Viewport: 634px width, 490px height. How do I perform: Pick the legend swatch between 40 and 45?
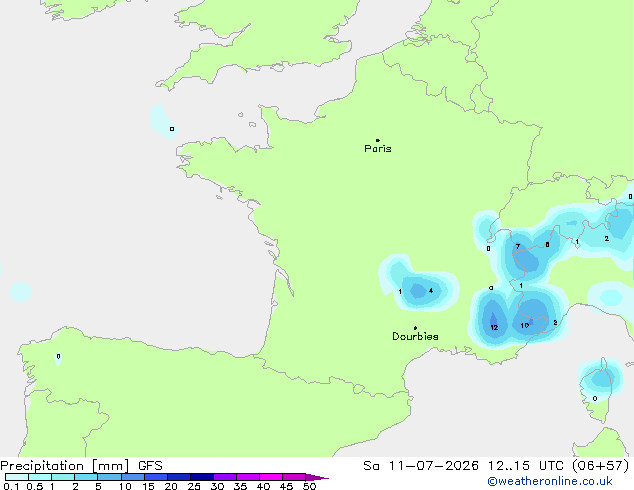click(271, 477)
